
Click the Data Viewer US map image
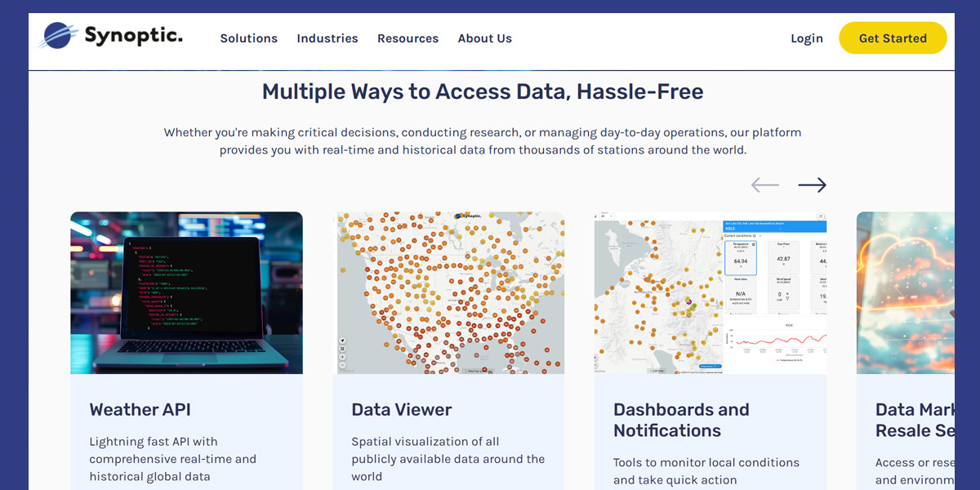(x=450, y=292)
